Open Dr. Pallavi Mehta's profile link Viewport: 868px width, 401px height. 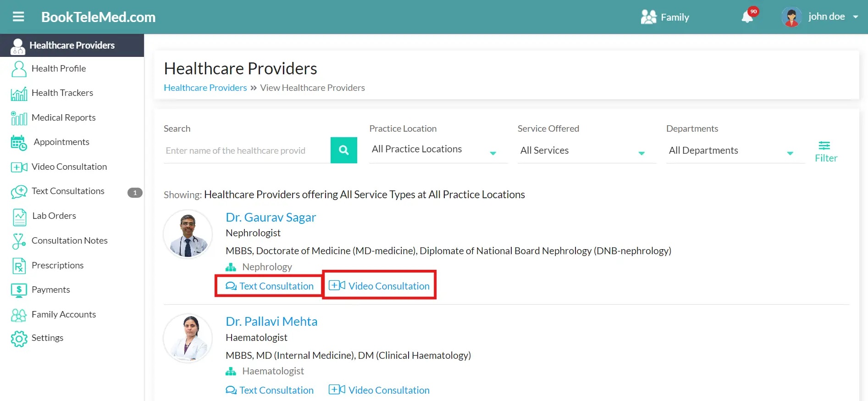click(271, 322)
